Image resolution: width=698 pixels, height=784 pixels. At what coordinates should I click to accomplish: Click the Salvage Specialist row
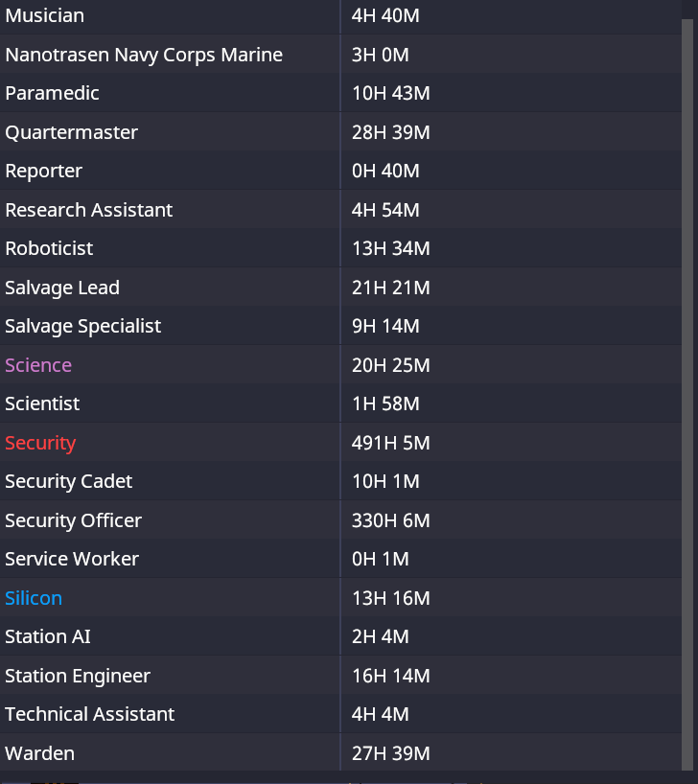point(82,327)
